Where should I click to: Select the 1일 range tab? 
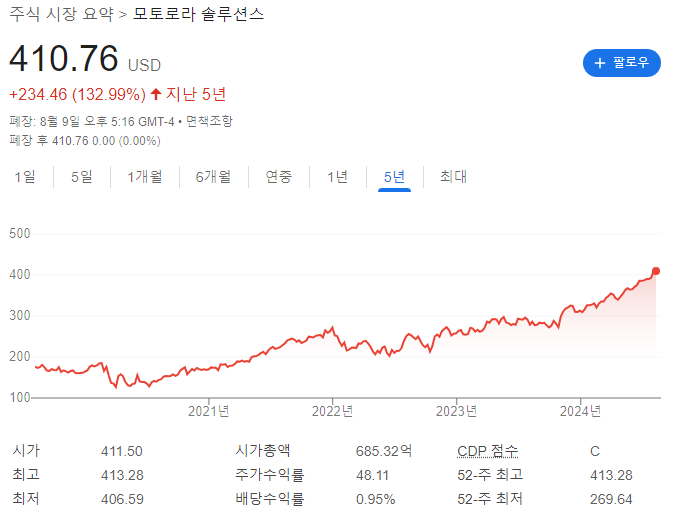[x=25, y=176]
